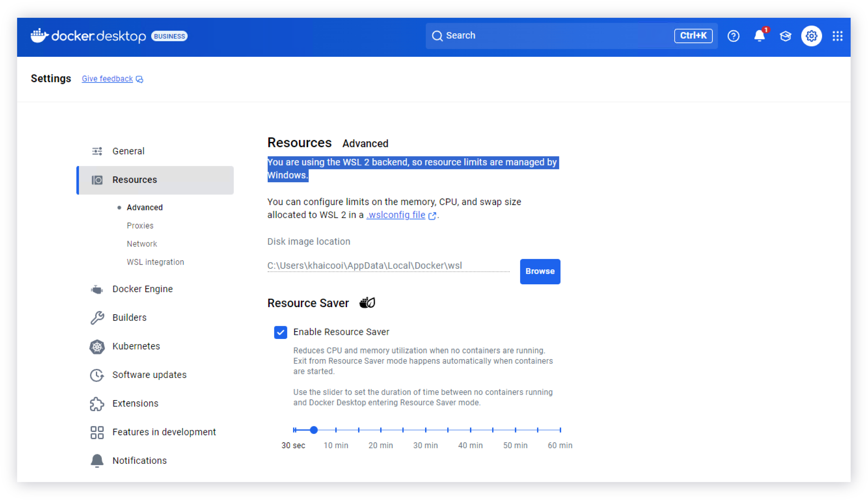868x500 pixels.
Task: Click the feedback speech bubble icon
Action: point(139,79)
